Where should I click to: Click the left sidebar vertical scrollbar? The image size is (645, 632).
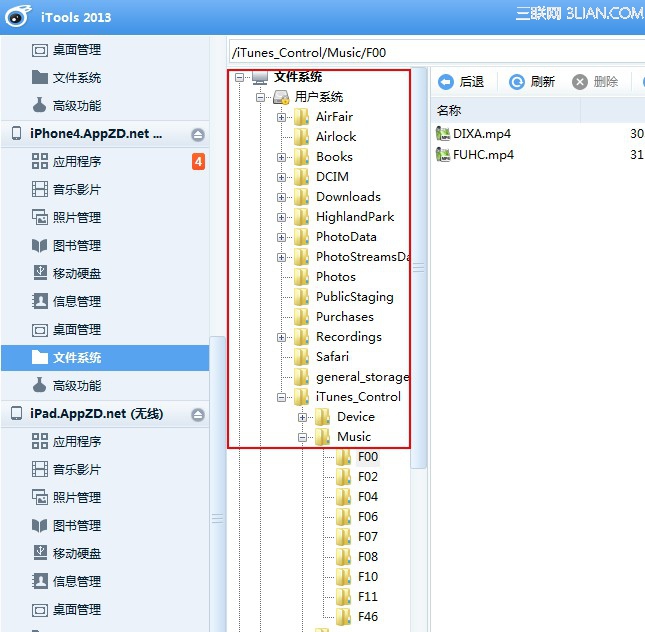click(x=218, y=484)
